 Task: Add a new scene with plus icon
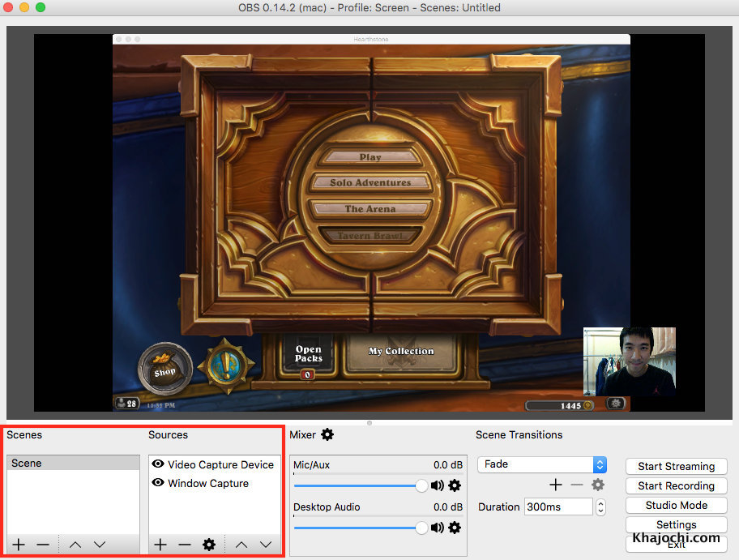pyautogui.click(x=19, y=545)
